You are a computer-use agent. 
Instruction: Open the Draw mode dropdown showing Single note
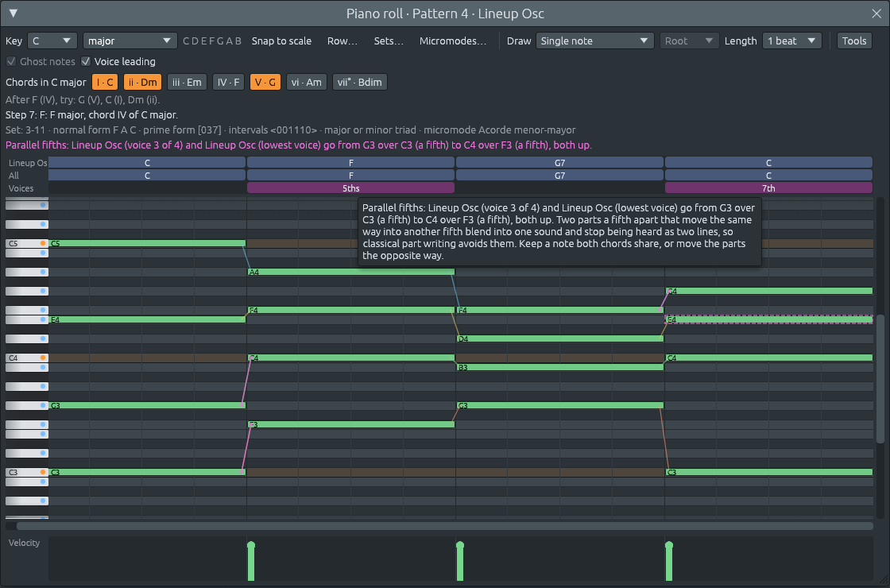click(x=594, y=41)
